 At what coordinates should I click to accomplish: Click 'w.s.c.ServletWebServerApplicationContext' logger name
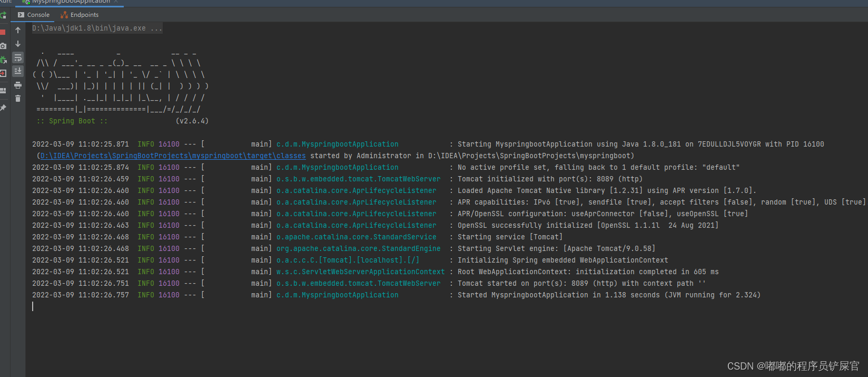pos(360,272)
